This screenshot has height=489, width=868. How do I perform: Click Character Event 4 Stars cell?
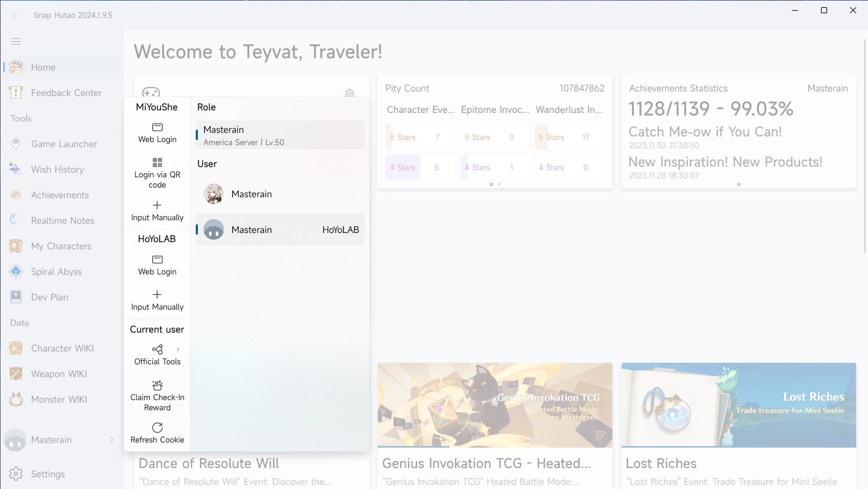coord(420,167)
